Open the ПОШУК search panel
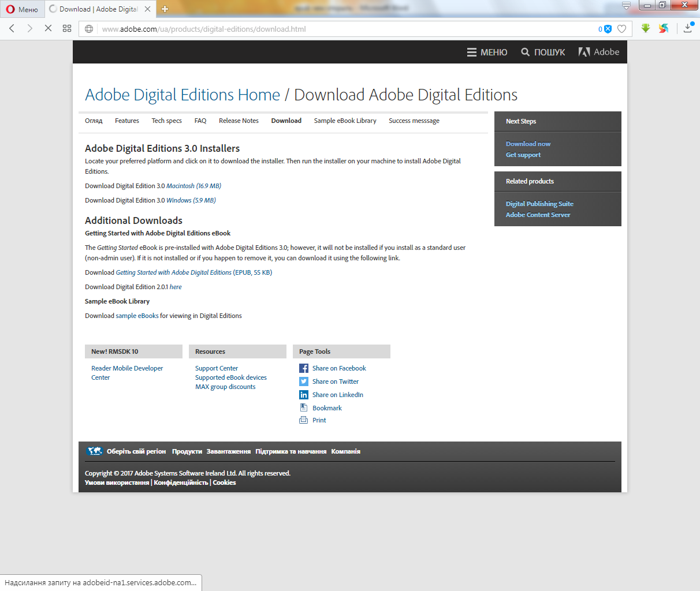Image resolution: width=700 pixels, height=591 pixels. 543,52
